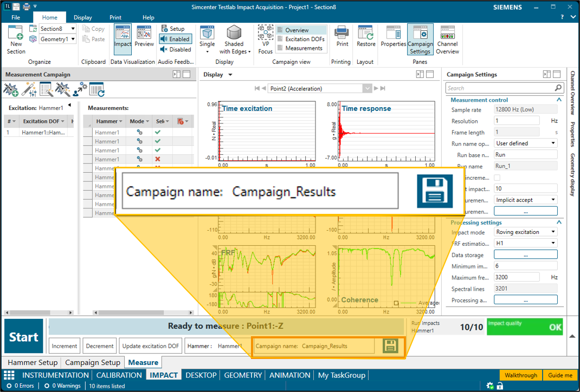Click the Update excitation DOF button
This screenshot has height=392, width=580.
151,346
